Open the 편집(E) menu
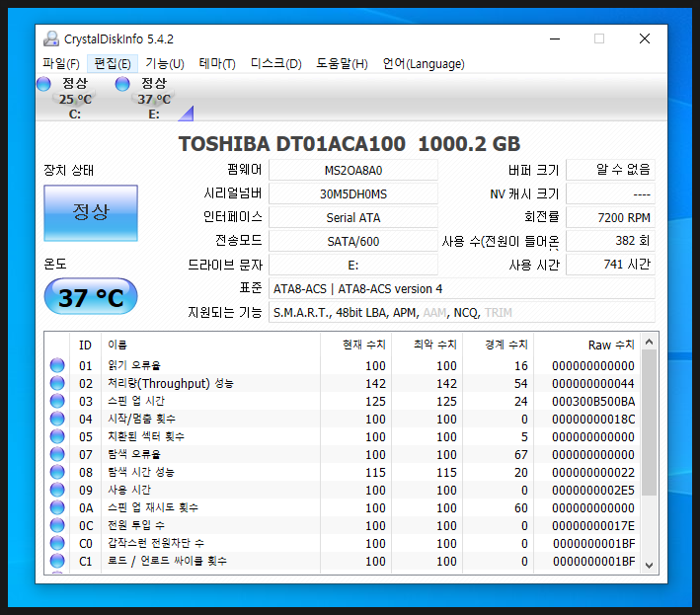700x615 pixels. tap(113, 64)
